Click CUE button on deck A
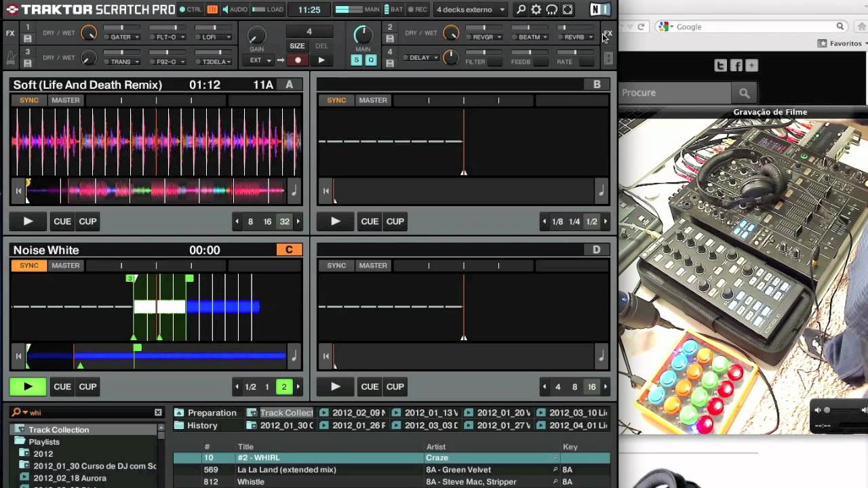 click(62, 221)
